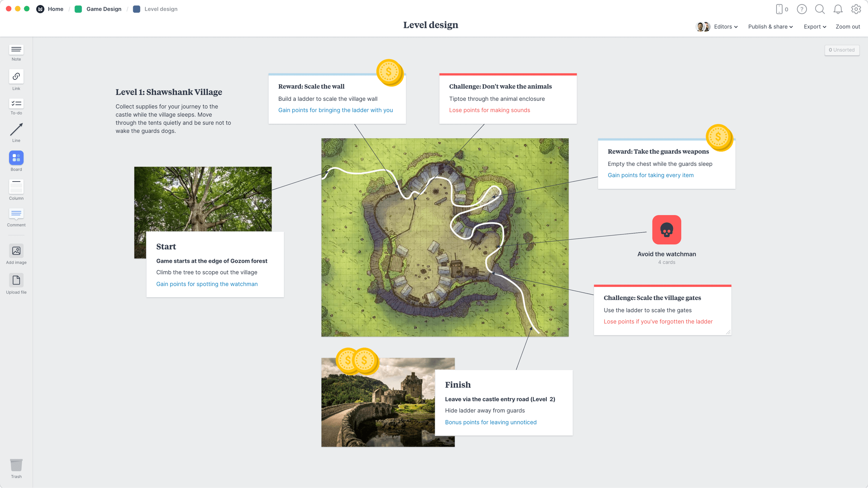Click the Add image tool
Screen dimensions: 868x488
click(x=16, y=251)
